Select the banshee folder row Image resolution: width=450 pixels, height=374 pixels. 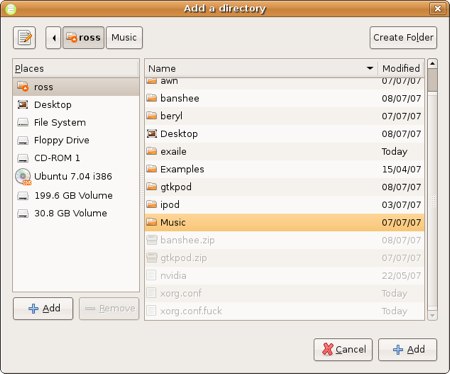pos(285,98)
